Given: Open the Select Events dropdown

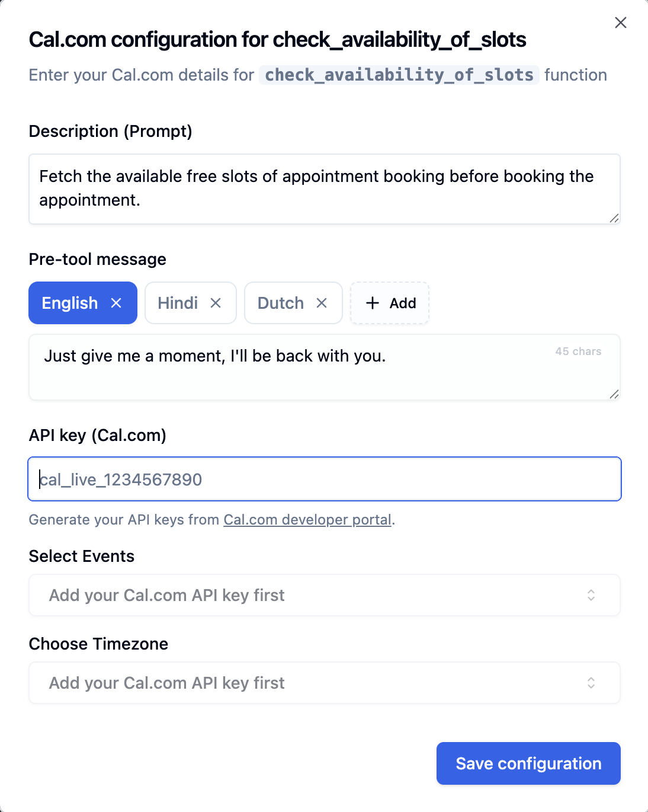Looking at the screenshot, I should (324, 595).
